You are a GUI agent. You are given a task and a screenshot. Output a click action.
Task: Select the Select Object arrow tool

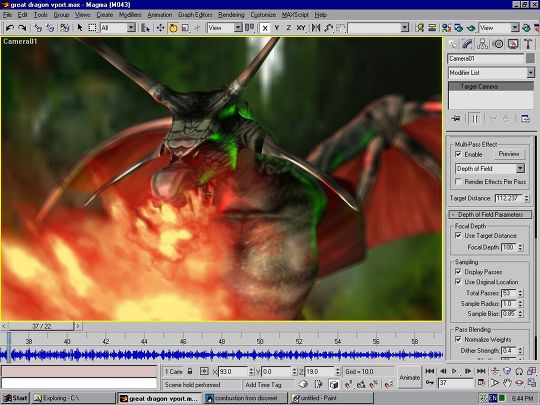tap(80, 28)
